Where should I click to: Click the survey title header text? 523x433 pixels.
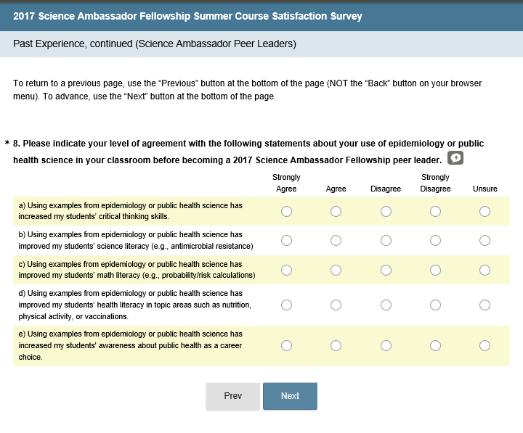point(187,16)
